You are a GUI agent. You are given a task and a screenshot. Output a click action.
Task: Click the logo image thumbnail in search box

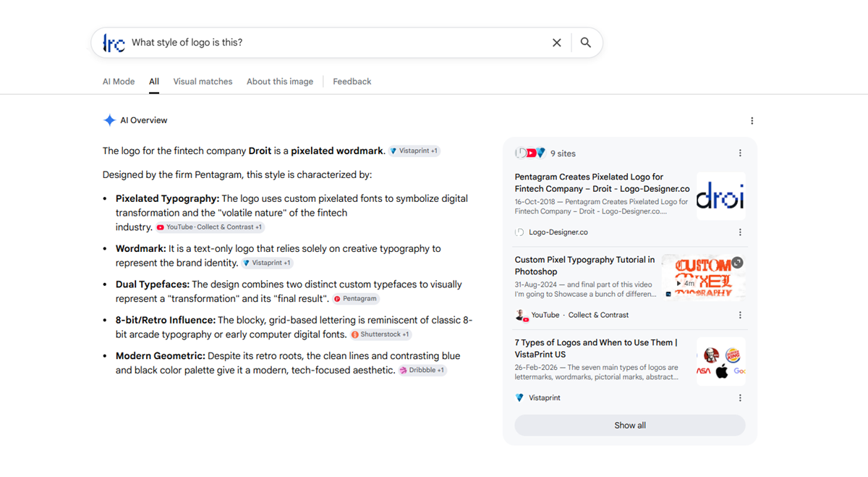coord(114,43)
